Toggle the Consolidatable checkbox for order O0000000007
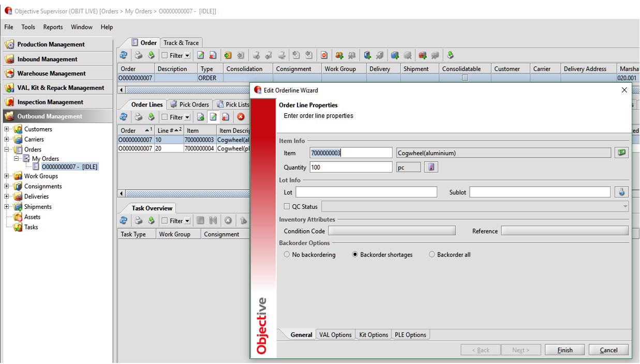This screenshot has width=640, height=364. (465, 78)
